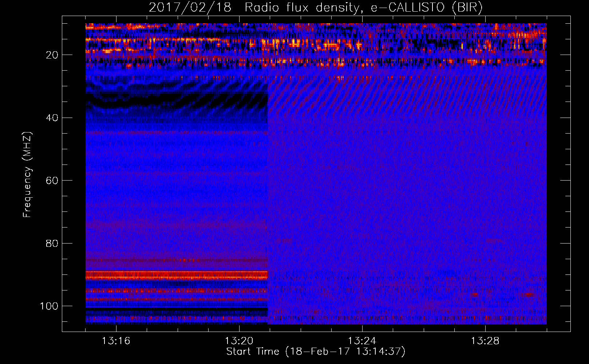The height and width of the screenshot is (364, 589).
Task: Click the 60 MHz frequency tick label
Action: pyautogui.click(x=52, y=181)
